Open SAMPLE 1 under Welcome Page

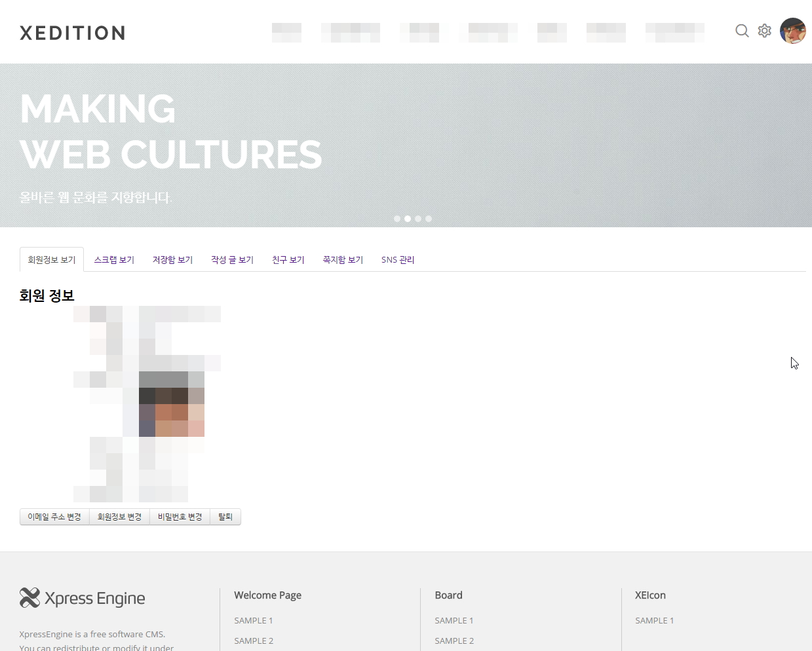254,620
